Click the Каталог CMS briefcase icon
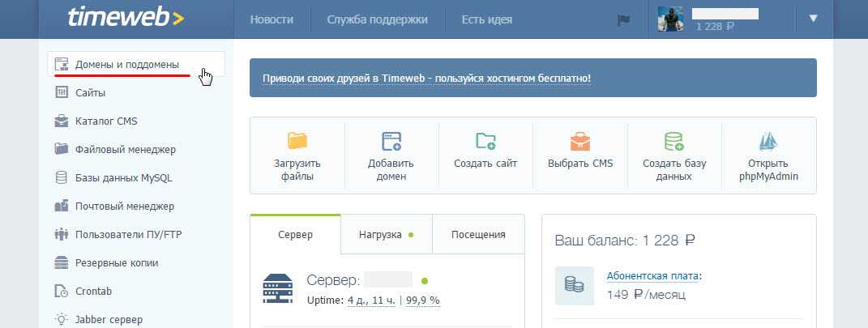868x328 pixels. coord(62,121)
